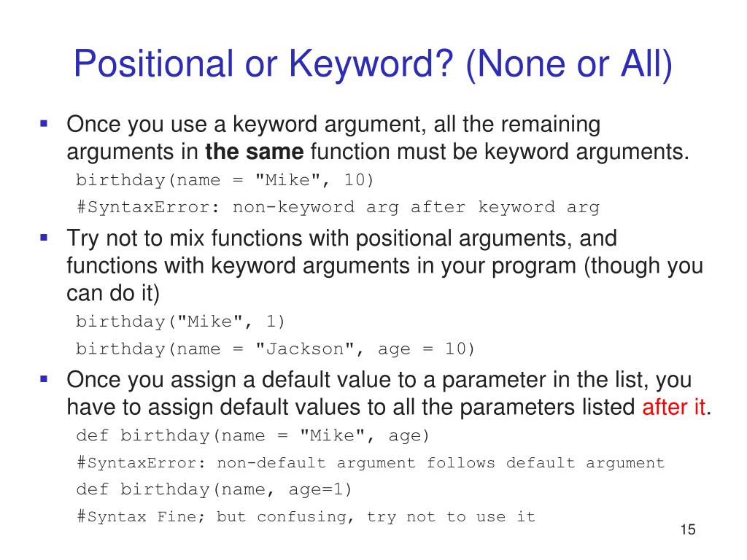
Task: Click code line with "Jackson", age = 10
Action: [275, 349]
